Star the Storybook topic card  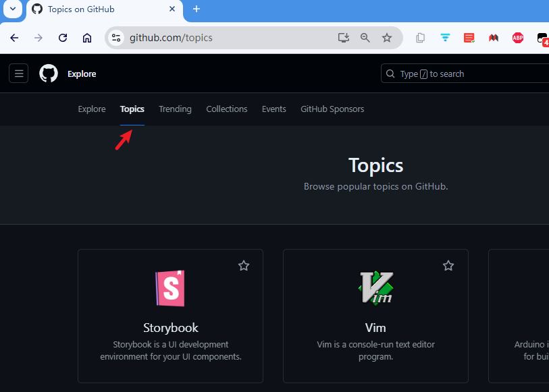click(x=244, y=266)
